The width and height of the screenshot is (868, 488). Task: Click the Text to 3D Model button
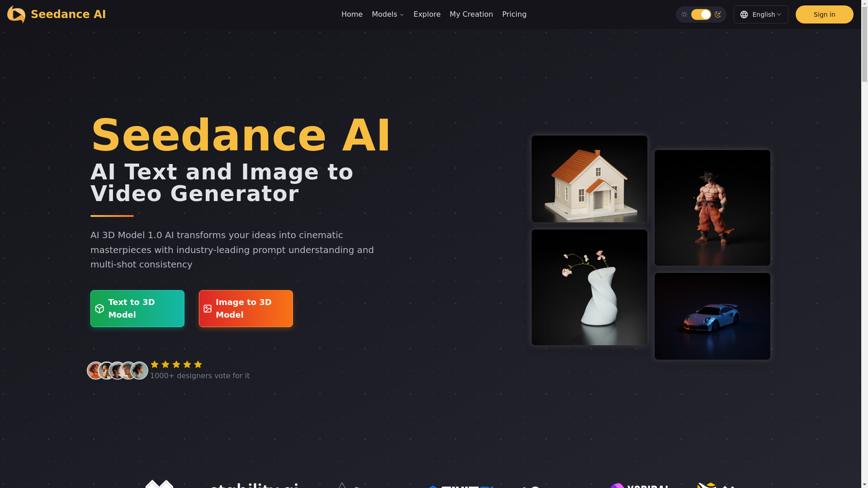(x=137, y=309)
